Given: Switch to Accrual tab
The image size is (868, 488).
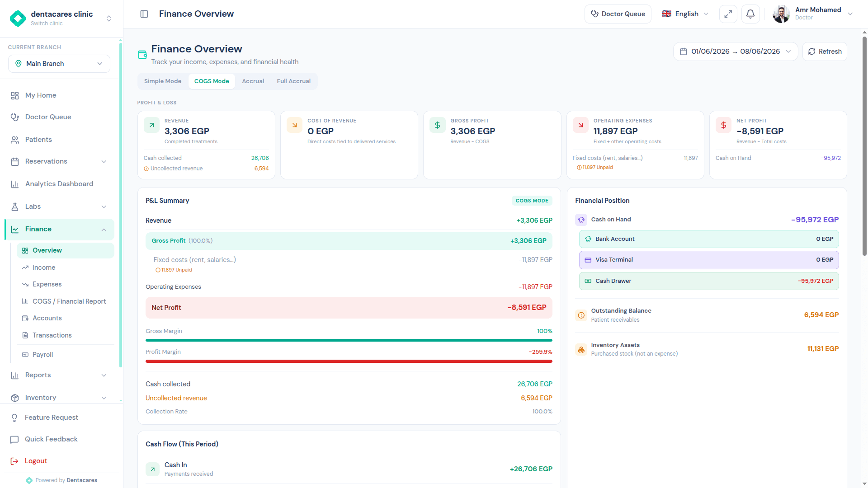Looking at the screenshot, I should click(253, 81).
